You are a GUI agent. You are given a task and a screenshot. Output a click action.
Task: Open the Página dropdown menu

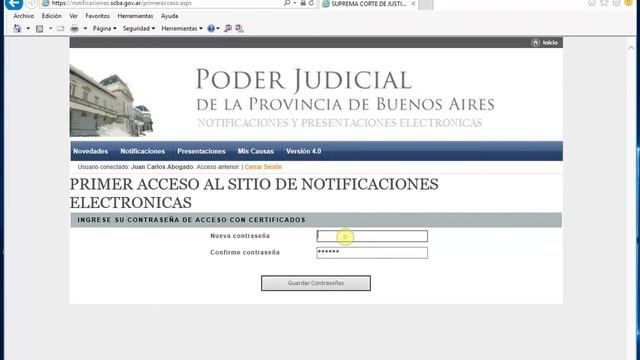coord(104,29)
